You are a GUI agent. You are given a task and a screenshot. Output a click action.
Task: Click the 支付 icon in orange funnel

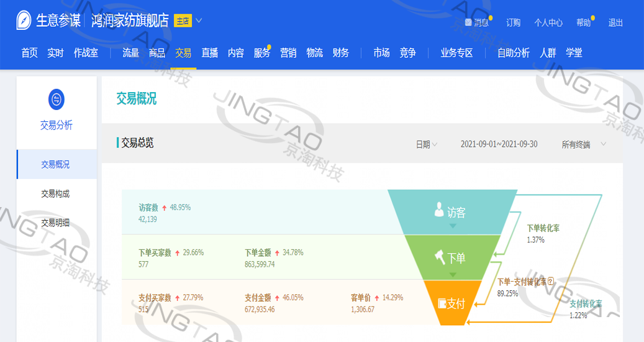[x=442, y=303]
